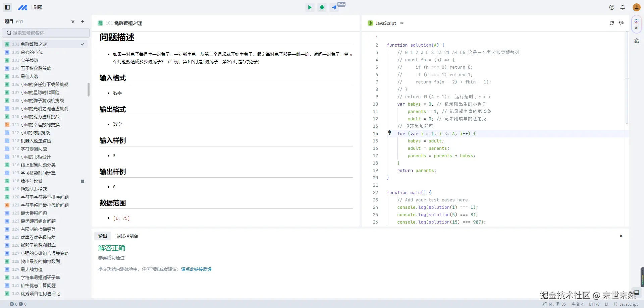Screen dimensions: 644x308
Task: Click the debug bug icon in right sidebar
Action: (x=636, y=41)
